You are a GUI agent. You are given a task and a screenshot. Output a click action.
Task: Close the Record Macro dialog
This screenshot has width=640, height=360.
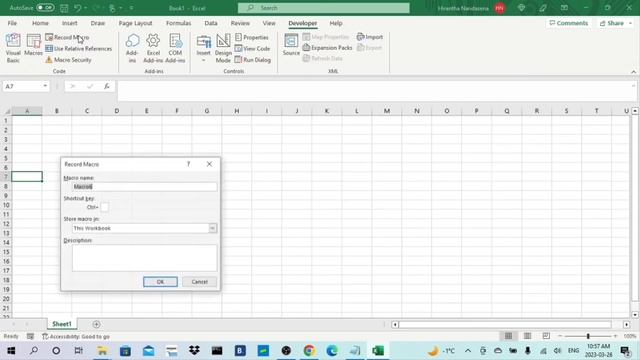point(209,164)
